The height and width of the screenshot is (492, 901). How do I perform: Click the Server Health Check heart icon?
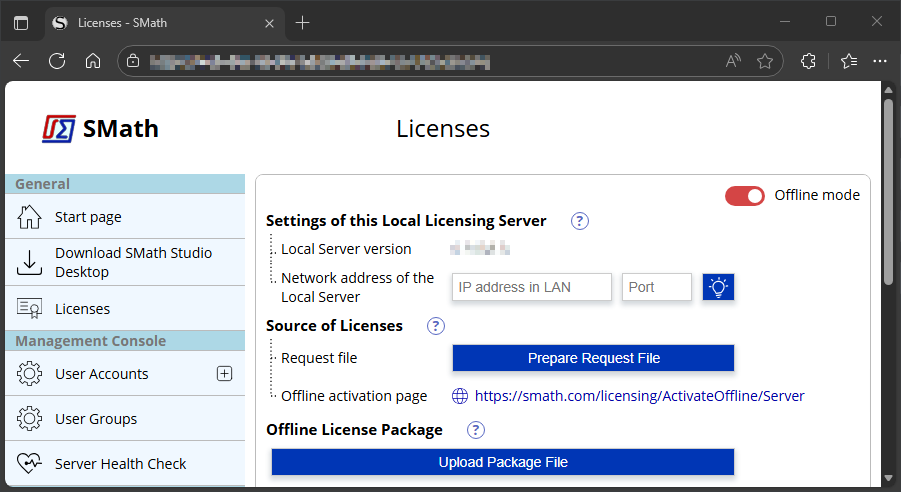pos(29,463)
